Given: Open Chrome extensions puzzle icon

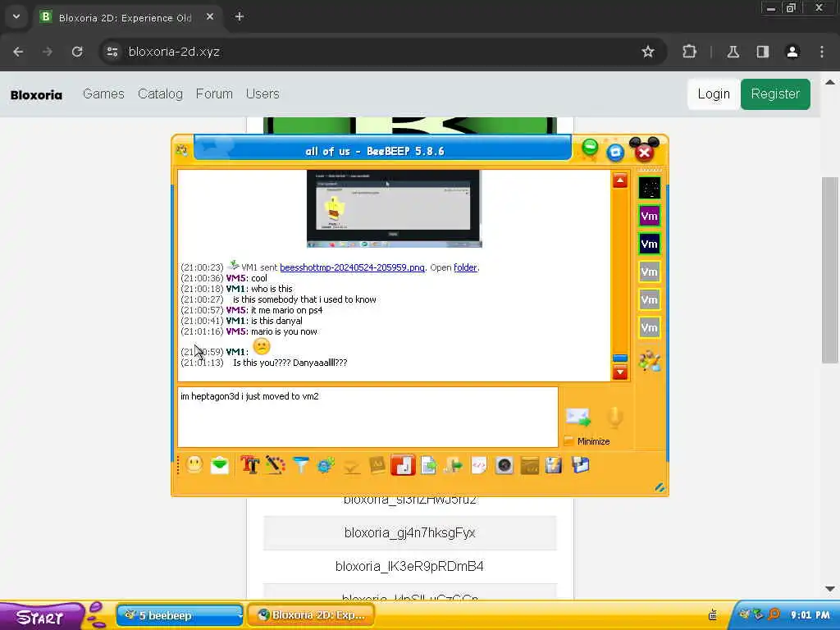Looking at the screenshot, I should point(689,52).
